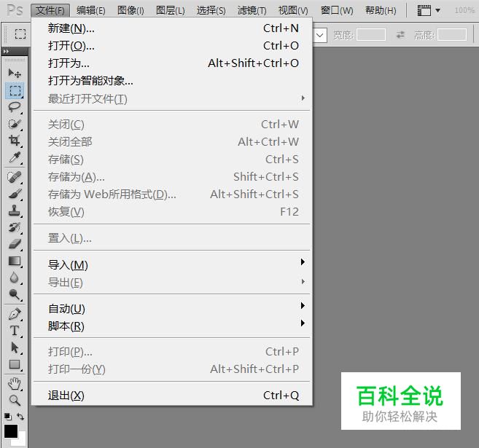Viewport: 479px width, 448px height.
Task: Choose 退出(X) to quit Photoshop
Action: pyautogui.click(x=173, y=396)
